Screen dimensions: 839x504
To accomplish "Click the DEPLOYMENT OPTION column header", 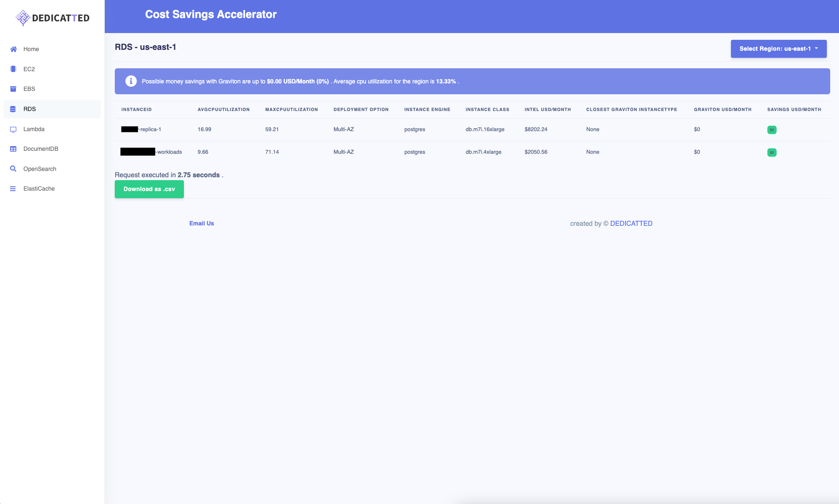I will [361, 109].
